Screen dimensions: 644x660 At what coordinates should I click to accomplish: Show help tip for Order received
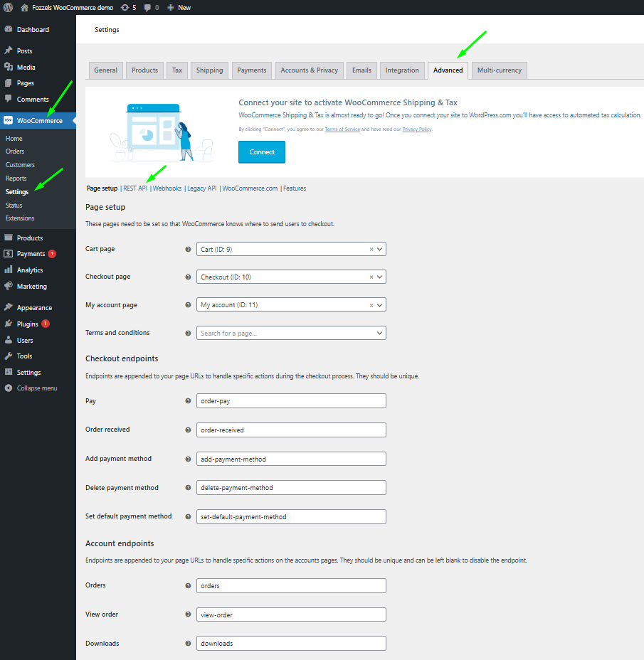tap(189, 430)
